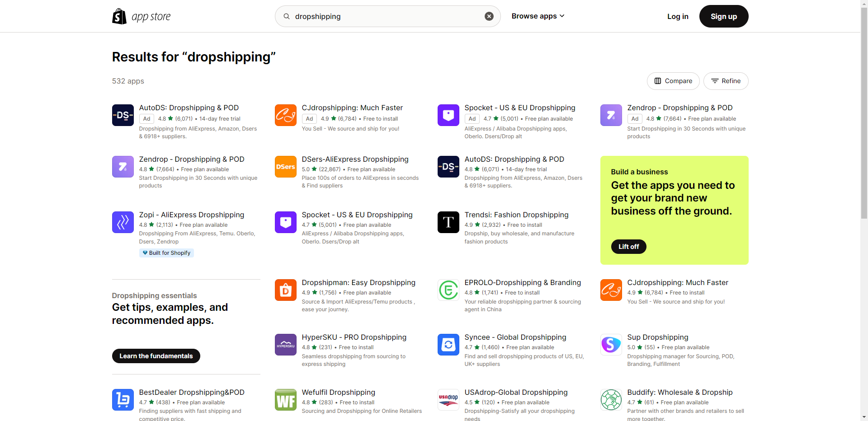Click the Ad label on AutoDS listing
The image size is (868, 421).
click(x=146, y=119)
